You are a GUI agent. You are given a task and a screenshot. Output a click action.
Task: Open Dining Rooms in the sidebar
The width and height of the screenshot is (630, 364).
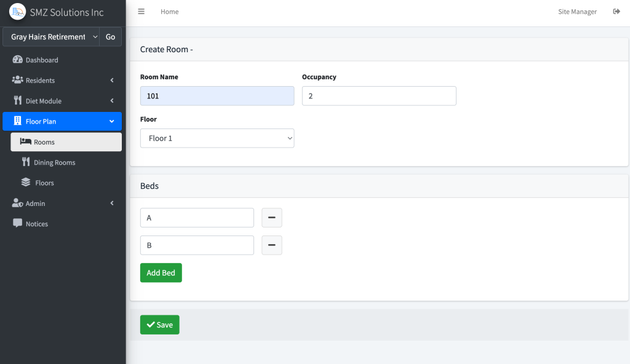54,163
